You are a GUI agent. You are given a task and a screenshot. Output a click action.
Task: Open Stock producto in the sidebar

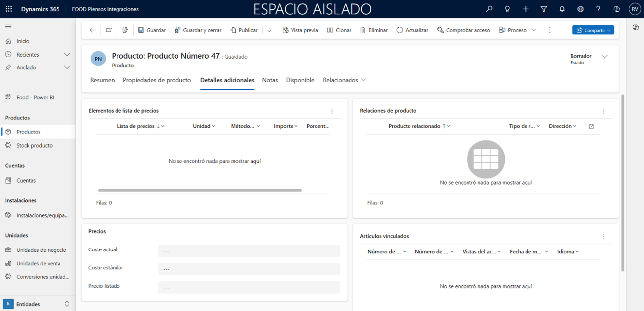point(34,146)
